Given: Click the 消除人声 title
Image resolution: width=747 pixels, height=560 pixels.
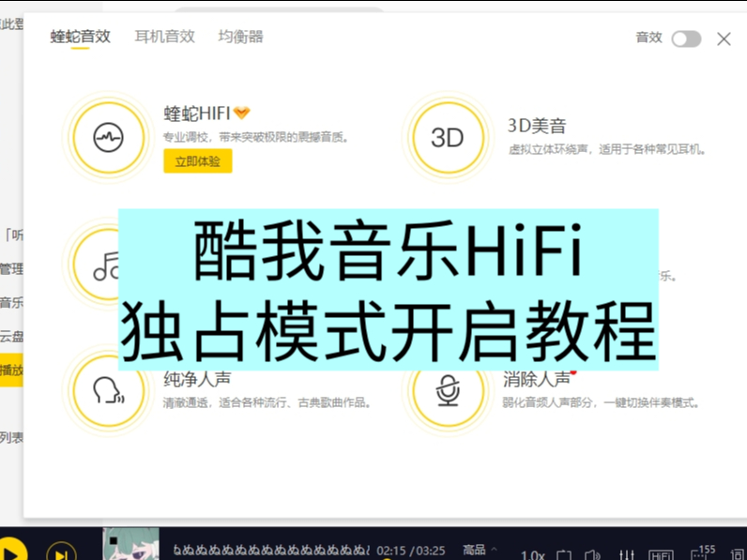Looking at the screenshot, I should 537,379.
